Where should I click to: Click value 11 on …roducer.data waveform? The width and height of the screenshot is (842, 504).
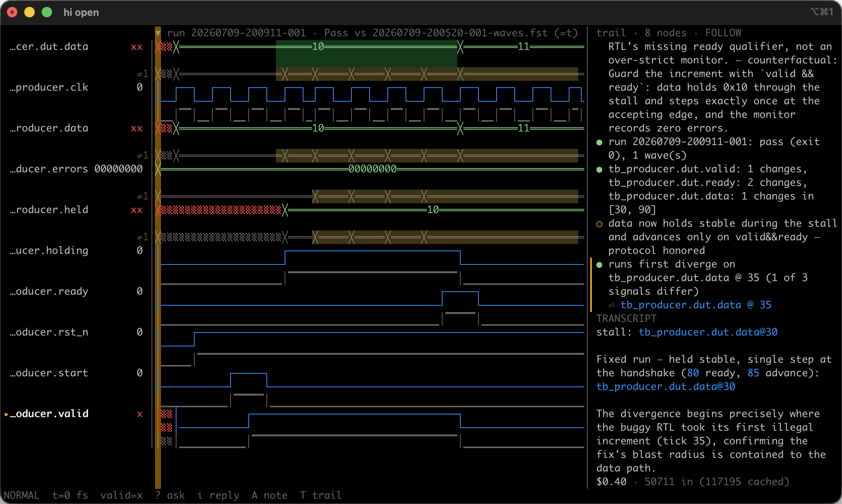click(523, 128)
